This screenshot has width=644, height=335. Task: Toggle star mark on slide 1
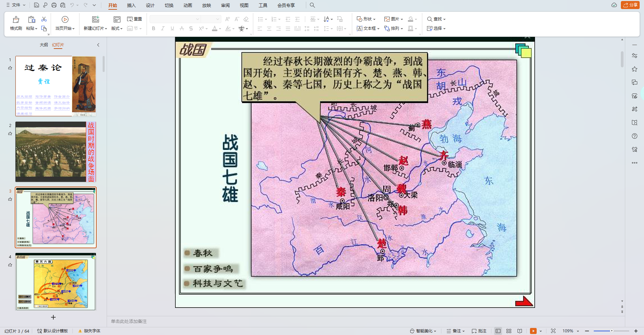click(10, 68)
